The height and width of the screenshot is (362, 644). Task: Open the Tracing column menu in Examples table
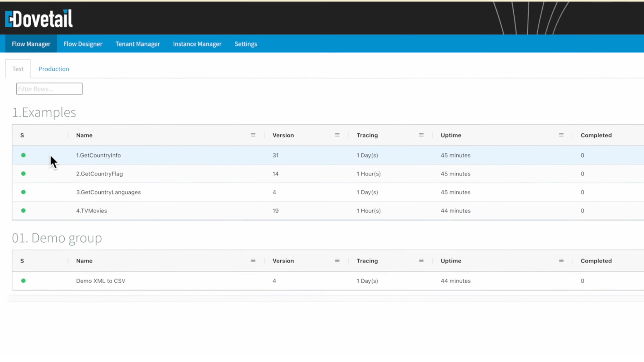click(421, 135)
